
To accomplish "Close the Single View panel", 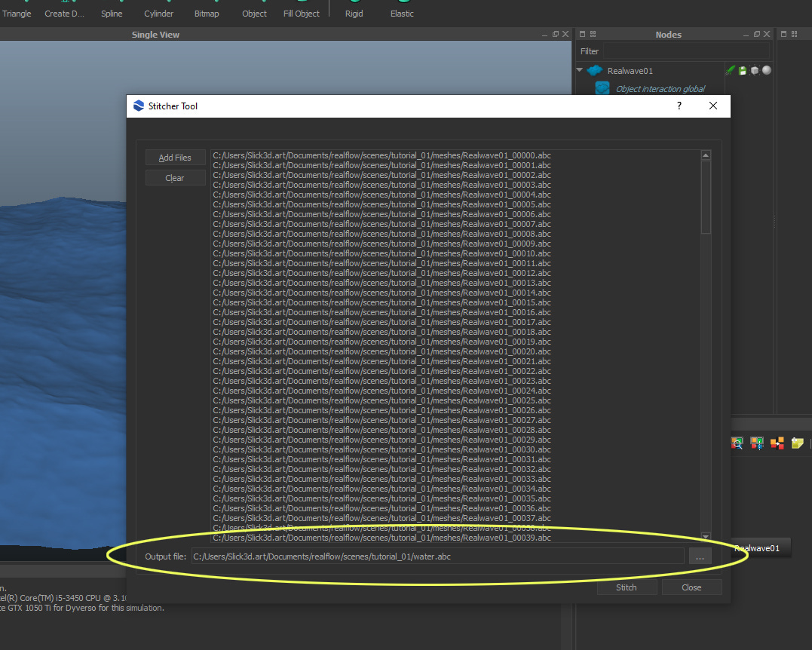I will pyautogui.click(x=565, y=34).
